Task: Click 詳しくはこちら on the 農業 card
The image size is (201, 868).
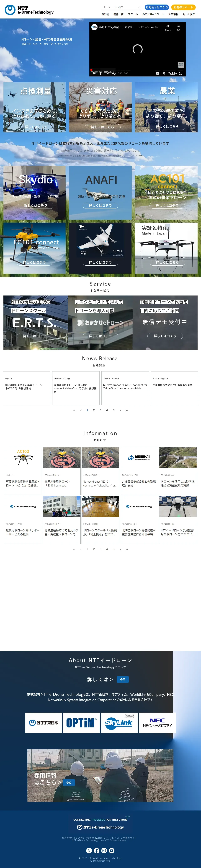Action: pos(167,127)
